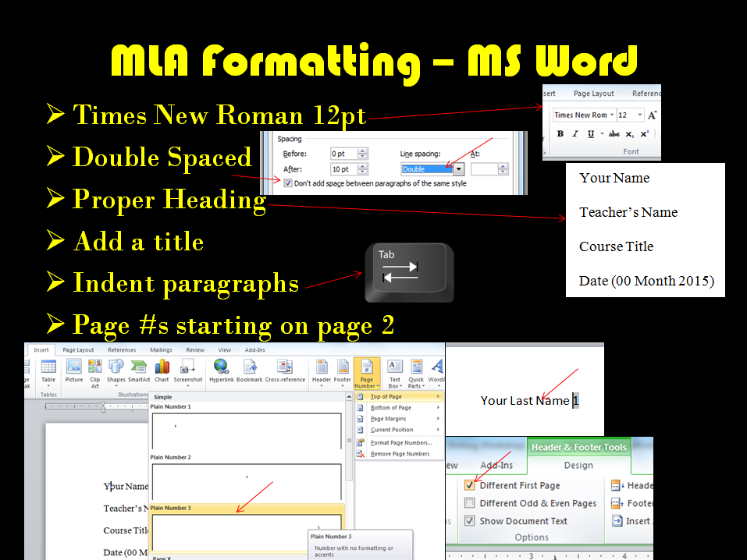
Task: Click the indent marker on the ruler
Action: 103,406
